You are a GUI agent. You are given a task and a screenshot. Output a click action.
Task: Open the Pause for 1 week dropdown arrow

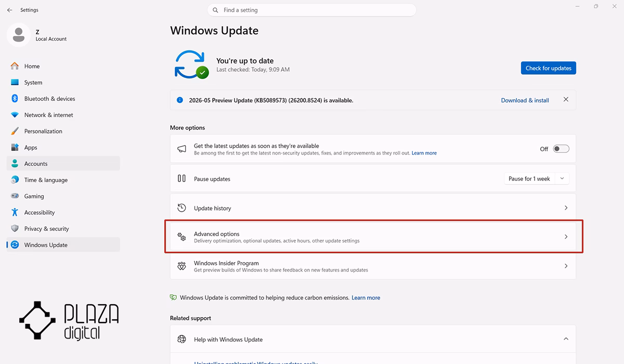coord(562,178)
